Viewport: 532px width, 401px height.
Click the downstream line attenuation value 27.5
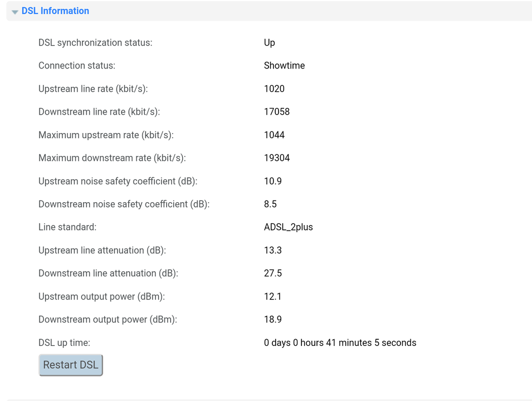pyautogui.click(x=273, y=273)
